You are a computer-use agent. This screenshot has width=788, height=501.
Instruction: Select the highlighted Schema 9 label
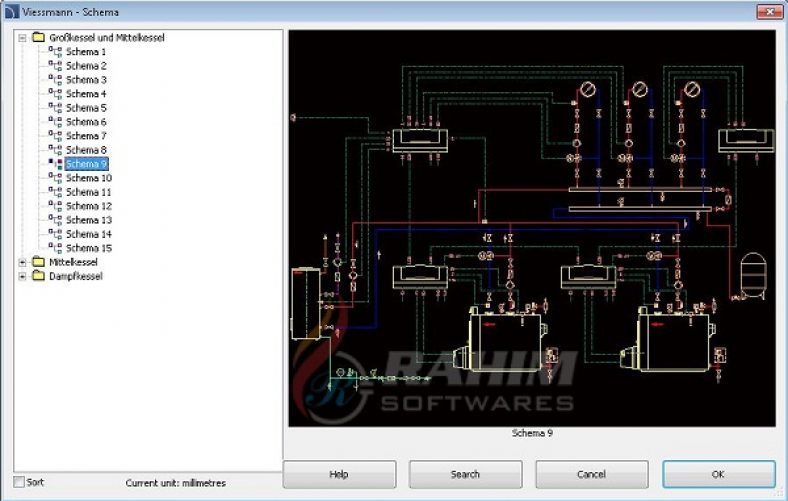pyautogui.click(x=86, y=164)
